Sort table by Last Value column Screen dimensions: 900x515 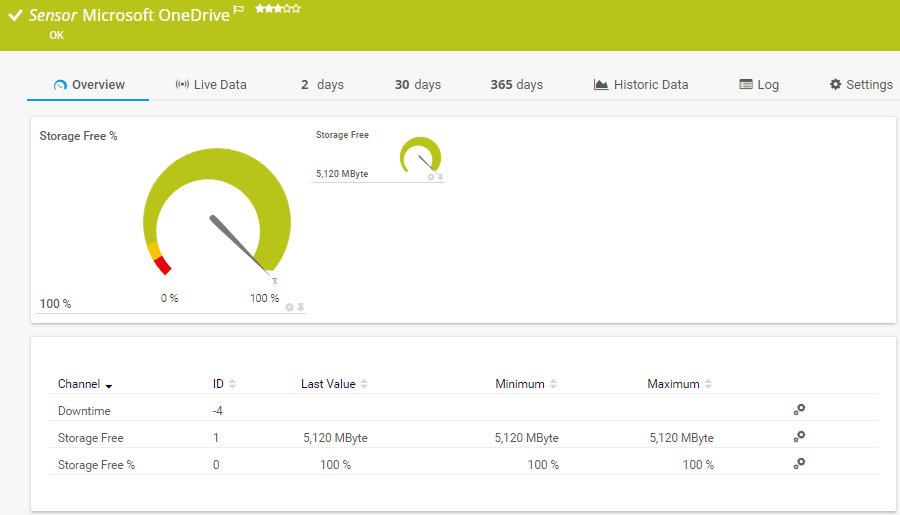(334, 384)
